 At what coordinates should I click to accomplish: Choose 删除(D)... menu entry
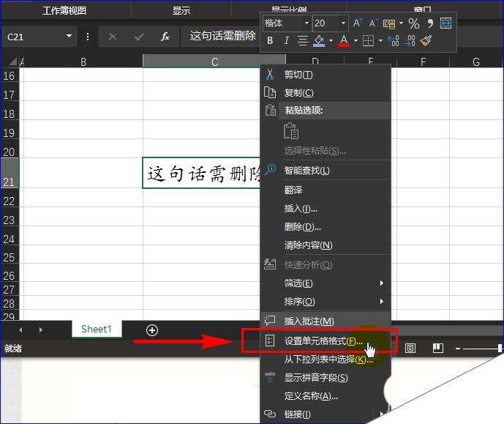pyautogui.click(x=325, y=227)
